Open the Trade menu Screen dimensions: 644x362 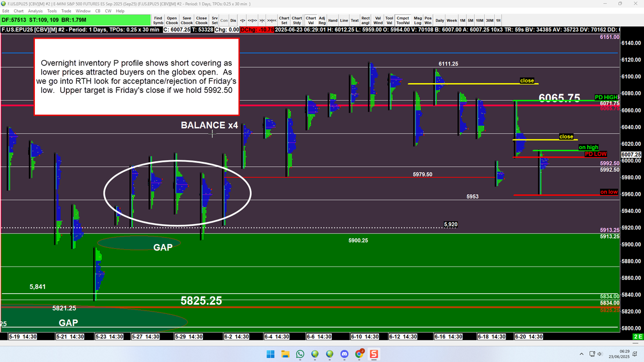67,11
